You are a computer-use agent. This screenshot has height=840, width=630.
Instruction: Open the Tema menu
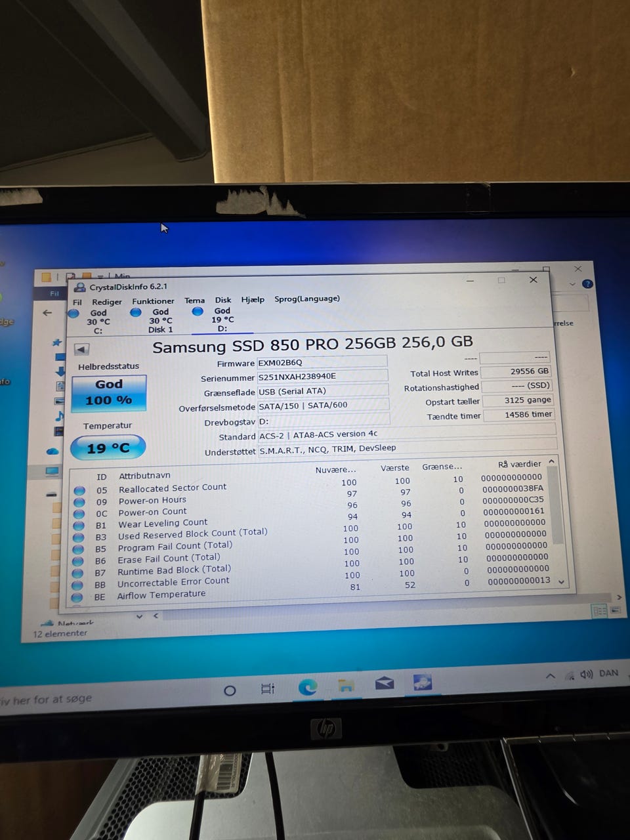pos(194,301)
